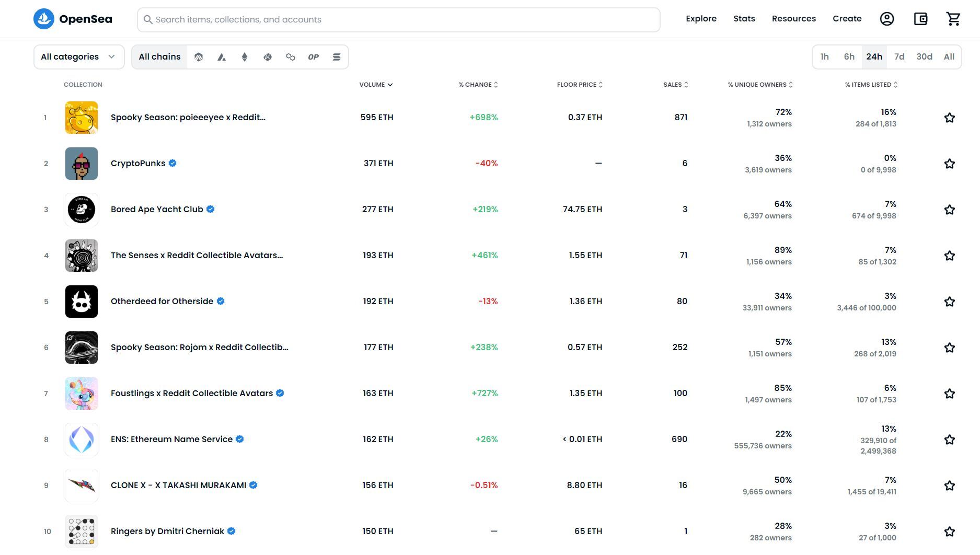
Task: Open Foustlings x Reddit Collectible Avatars
Action: [x=192, y=393]
